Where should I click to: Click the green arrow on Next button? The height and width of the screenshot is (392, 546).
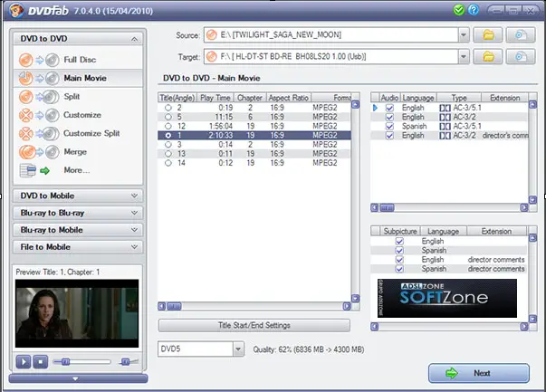(x=452, y=373)
